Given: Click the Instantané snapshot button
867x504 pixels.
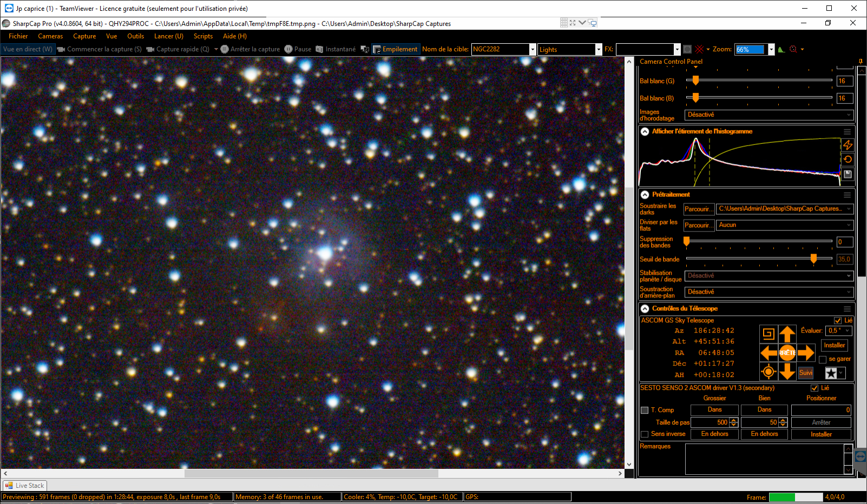Looking at the screenshot, I should click(336, 49).
